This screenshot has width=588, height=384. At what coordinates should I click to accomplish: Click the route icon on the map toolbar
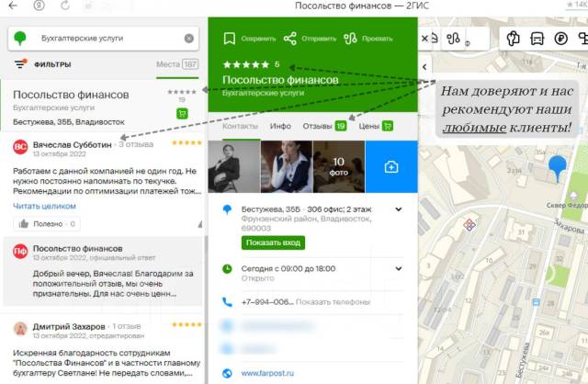(x=453, y=39)
